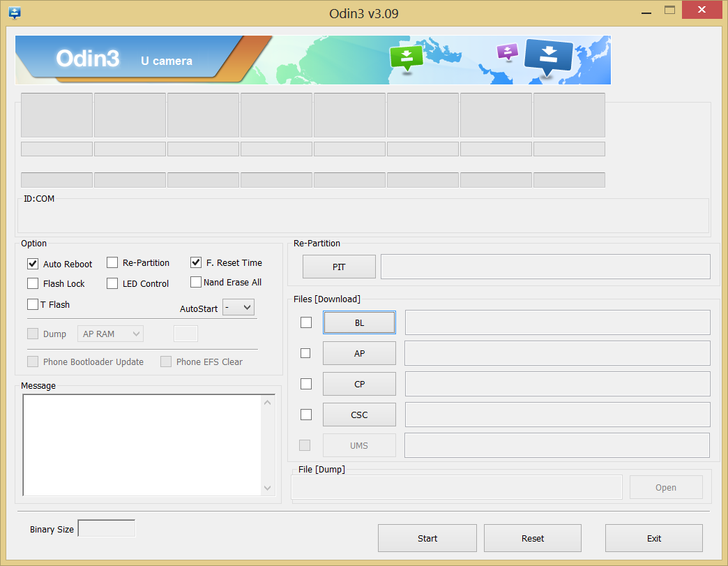Click the AP file path field

tap(558, 353)
